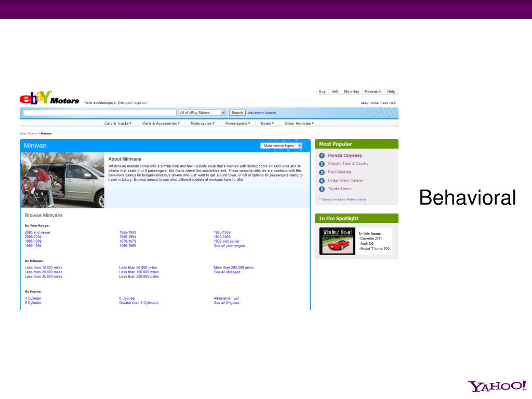Click See all Engines
The width and height of the screenshot is (532, 399).
click(228, 303)
